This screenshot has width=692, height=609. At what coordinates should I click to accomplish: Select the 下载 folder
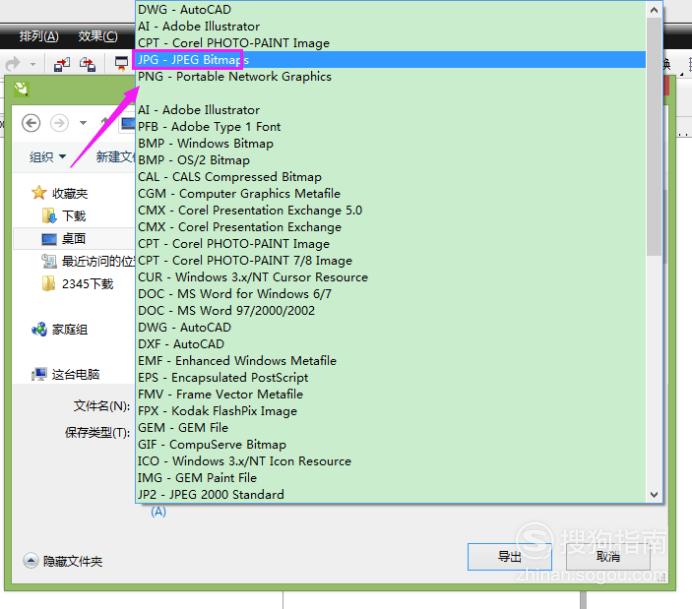[x=64, y=216]
